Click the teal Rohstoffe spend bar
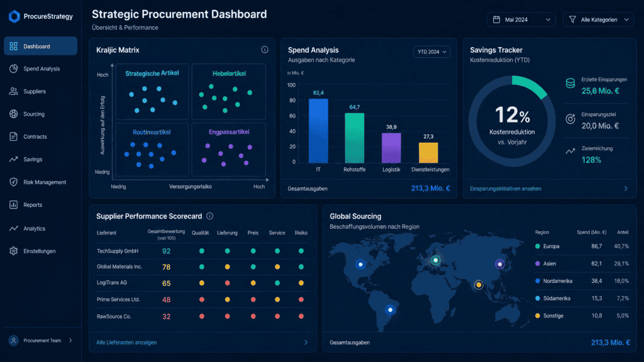This screenshot has height=362, width=644. tap(355, 138)
